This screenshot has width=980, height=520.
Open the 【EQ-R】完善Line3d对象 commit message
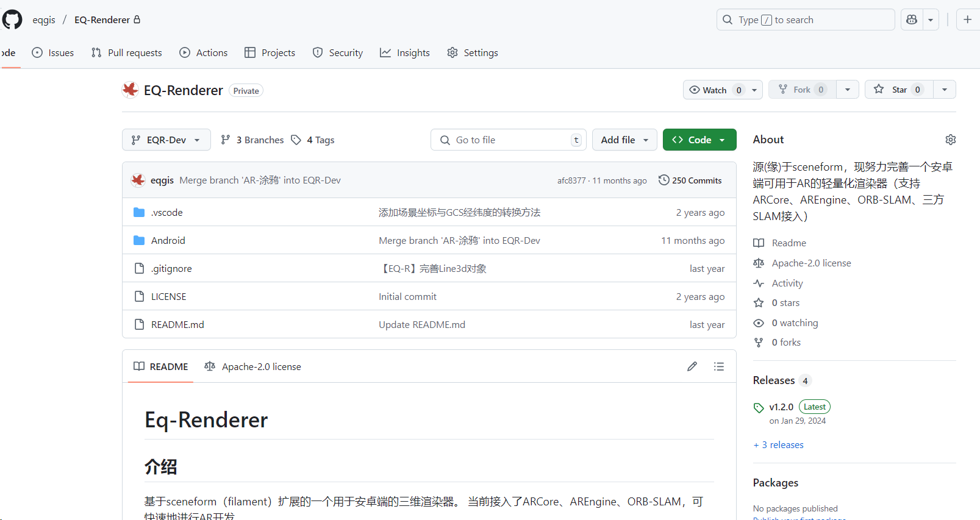click(432, 268)
